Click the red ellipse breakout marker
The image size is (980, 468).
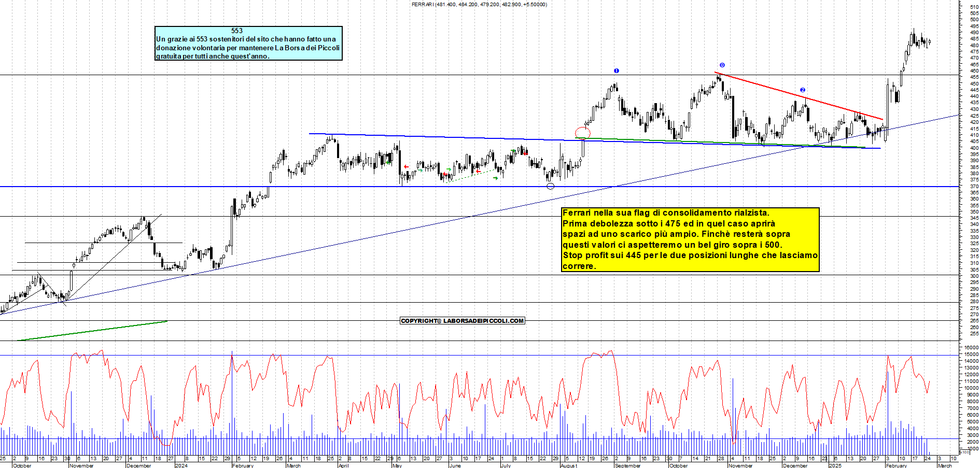(x=583, y=133)
